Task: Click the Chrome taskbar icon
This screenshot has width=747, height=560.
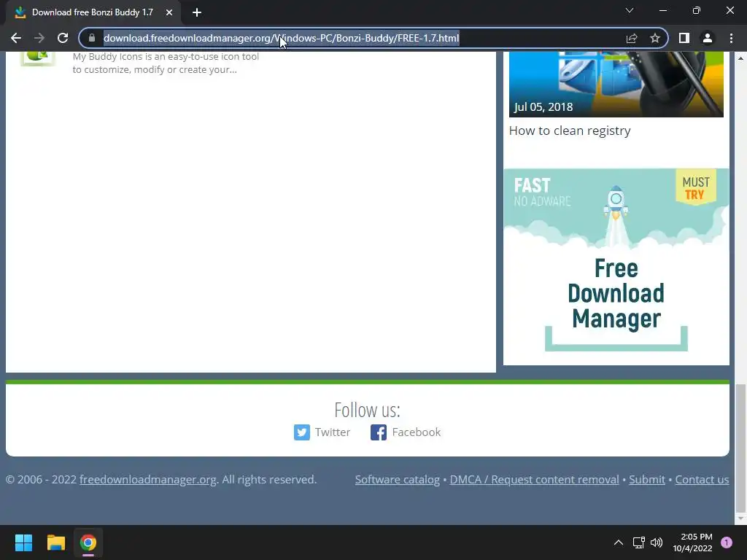Action: tap(88, 542)
